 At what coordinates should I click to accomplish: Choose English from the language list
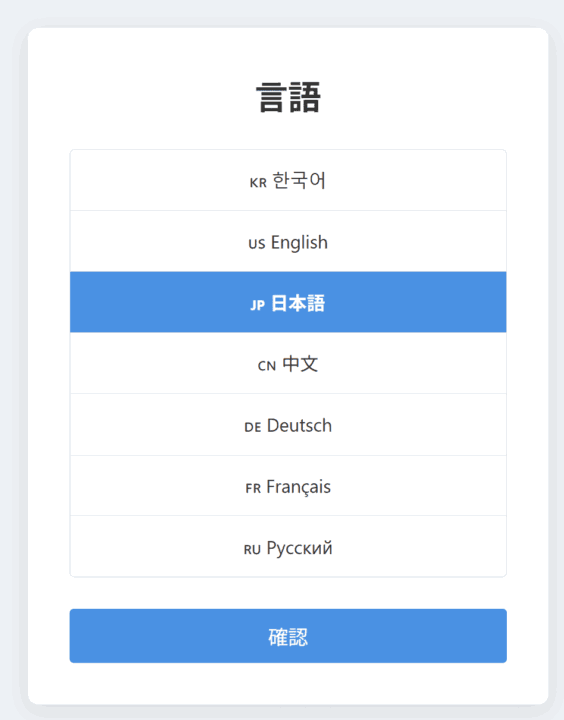point(288,241)
